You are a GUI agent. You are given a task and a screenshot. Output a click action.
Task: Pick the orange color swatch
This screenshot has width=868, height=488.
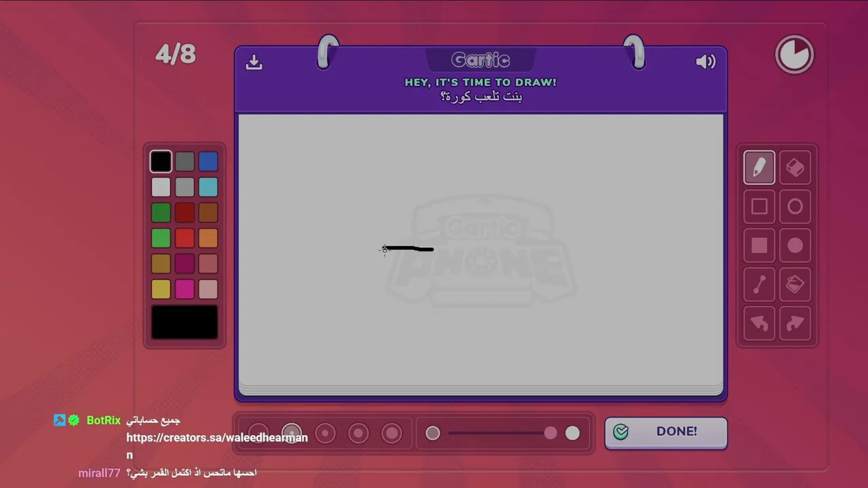click(x=208, y=238)
